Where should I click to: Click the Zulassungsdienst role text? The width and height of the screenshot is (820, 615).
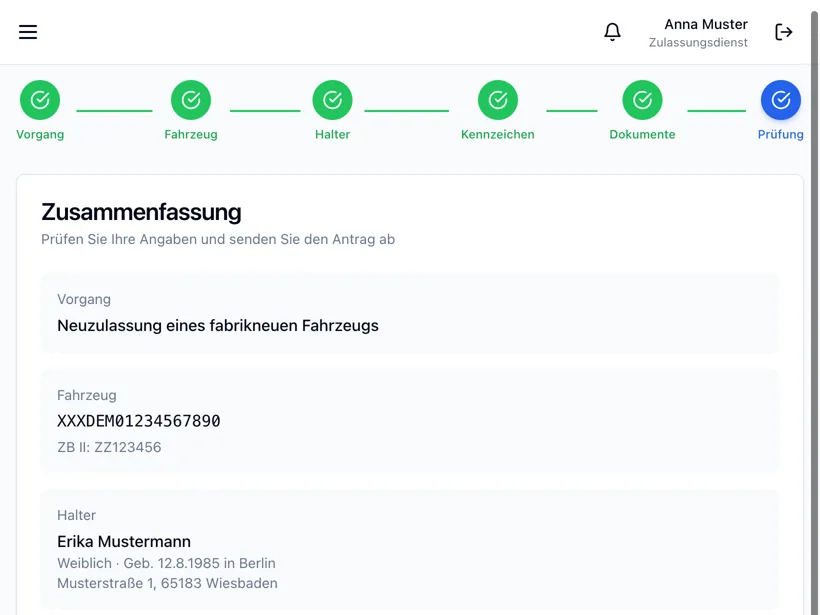pos(698,42)
